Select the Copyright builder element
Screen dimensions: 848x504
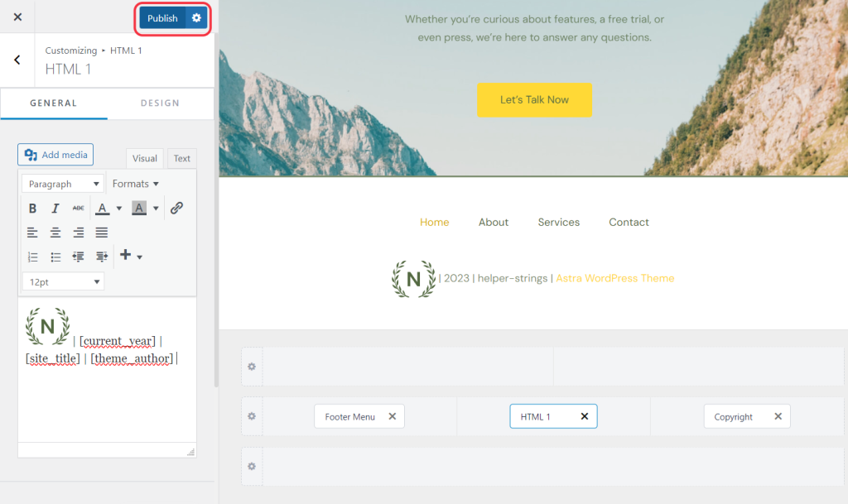coord(734,416)
